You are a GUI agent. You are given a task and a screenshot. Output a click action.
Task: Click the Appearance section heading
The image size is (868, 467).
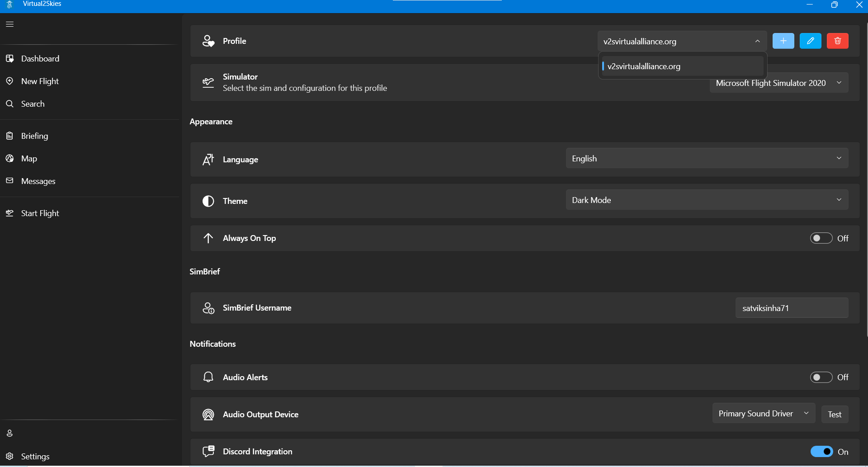coord(211,122)
